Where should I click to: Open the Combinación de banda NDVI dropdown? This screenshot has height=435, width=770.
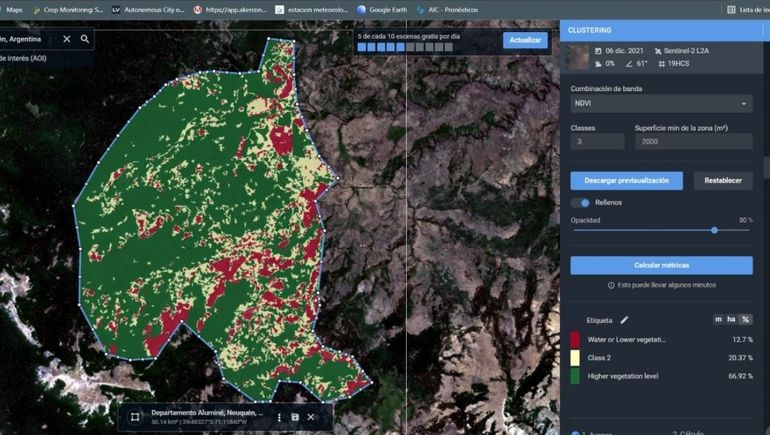point(661,103)
